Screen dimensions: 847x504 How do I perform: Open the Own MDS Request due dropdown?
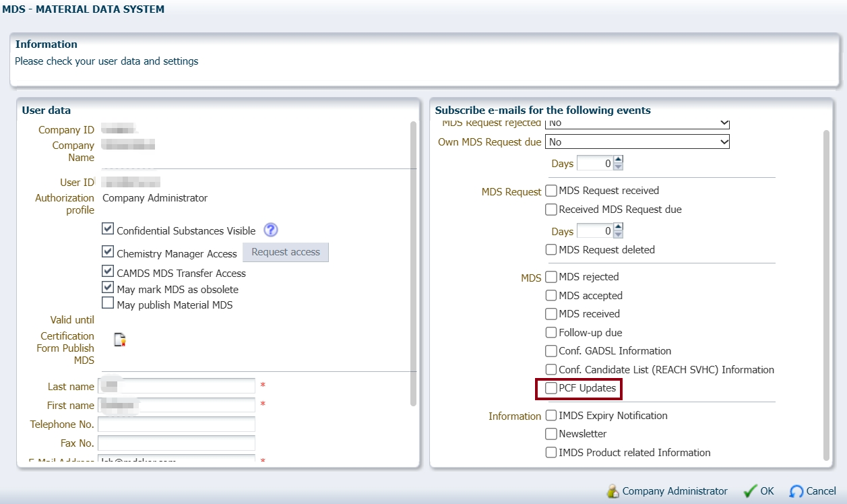coord(637,142)
